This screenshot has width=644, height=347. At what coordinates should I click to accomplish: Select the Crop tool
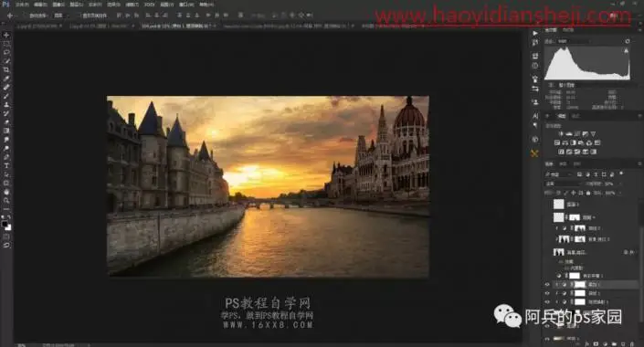click(x=6, y=69)
